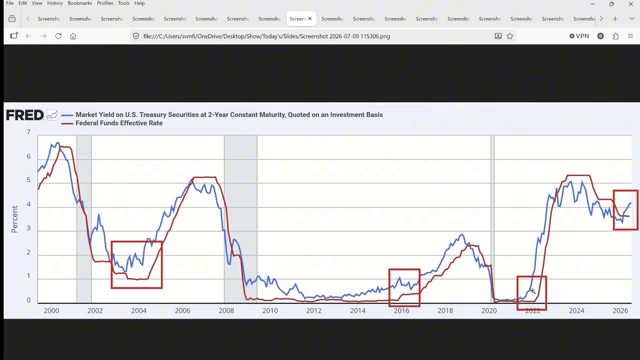
Task: Show site information via the shield icon
Action: [x=136, y=36]
